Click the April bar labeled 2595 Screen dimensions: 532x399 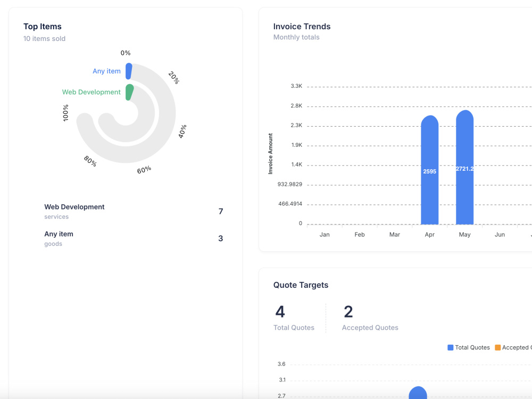point(429,170)
